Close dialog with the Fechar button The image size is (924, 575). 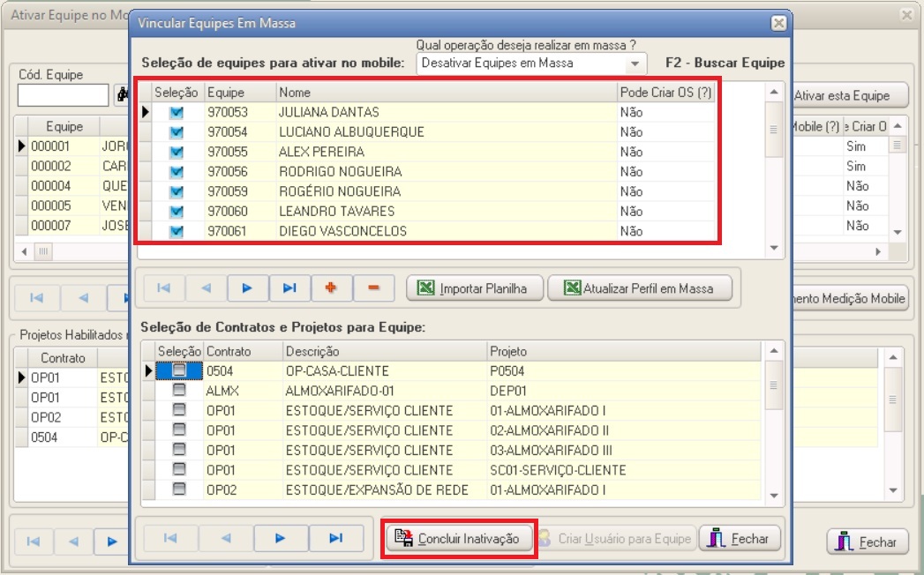pyautogui.click(x=740, y=538)
